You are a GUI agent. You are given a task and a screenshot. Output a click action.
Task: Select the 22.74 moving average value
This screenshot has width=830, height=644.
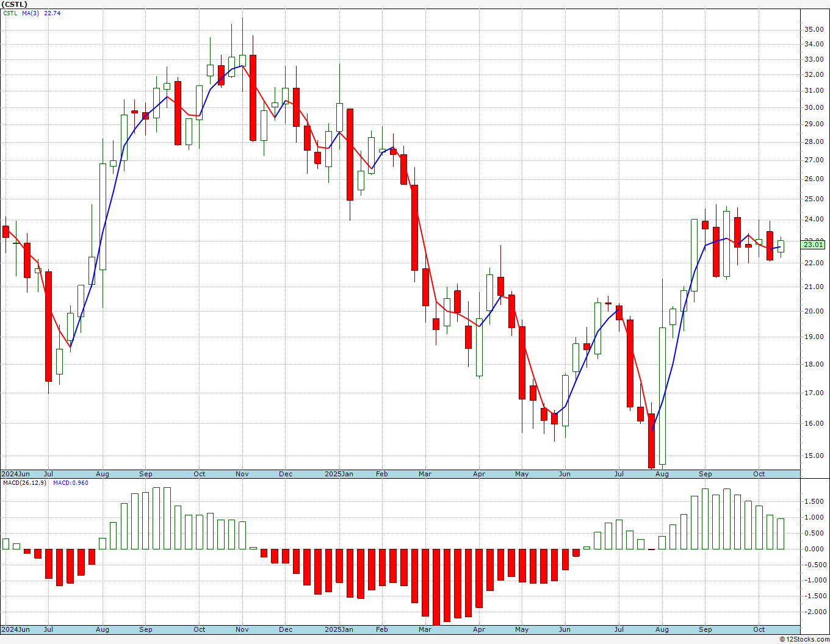tap(52, 13)
